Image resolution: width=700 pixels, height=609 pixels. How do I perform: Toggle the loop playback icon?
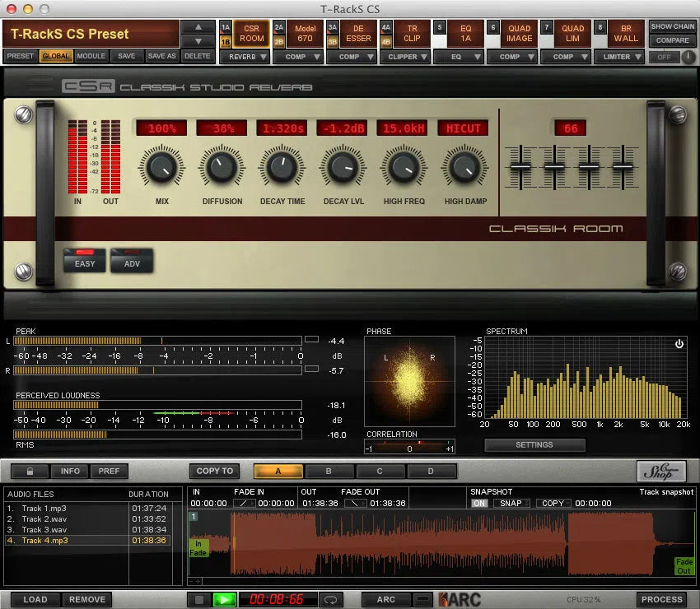coord(331,600)
